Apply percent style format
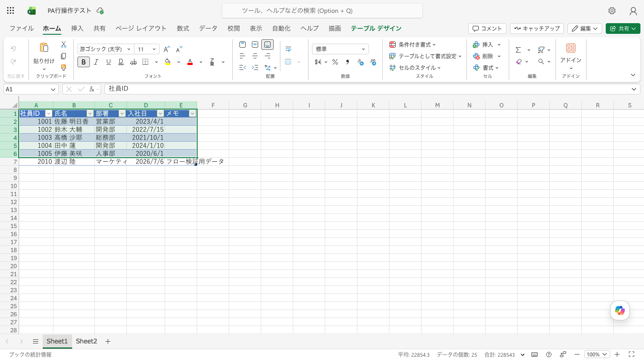The image size is (644, 359). pyautogui.click(x=335, y=62)
